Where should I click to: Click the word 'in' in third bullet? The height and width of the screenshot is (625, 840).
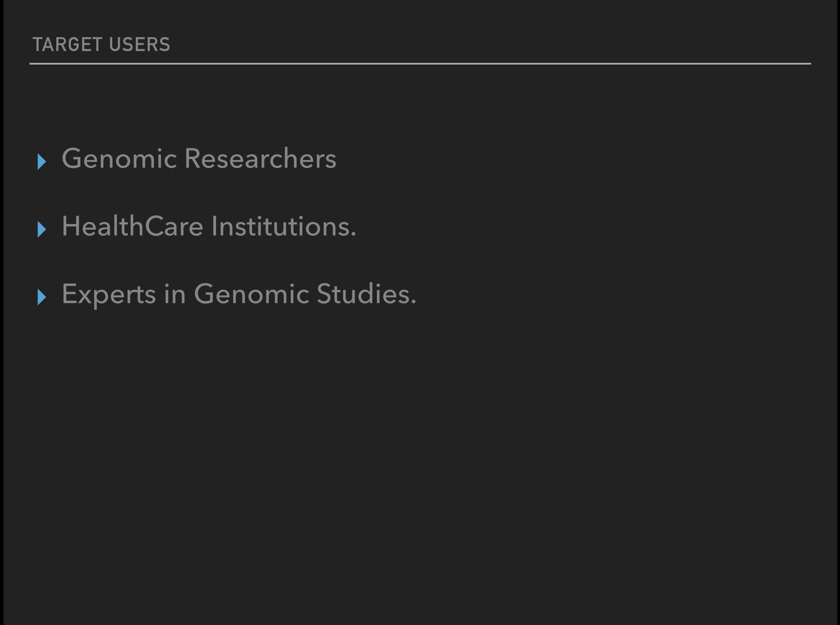[174, 294]
